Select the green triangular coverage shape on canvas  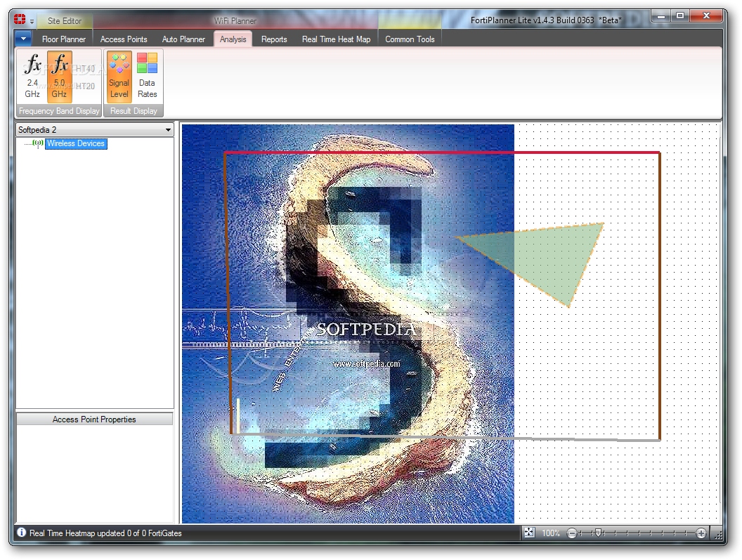(544, 261)
